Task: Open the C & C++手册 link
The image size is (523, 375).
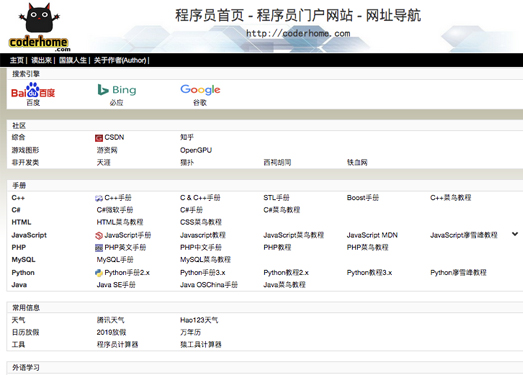Action: pos(200,198)
